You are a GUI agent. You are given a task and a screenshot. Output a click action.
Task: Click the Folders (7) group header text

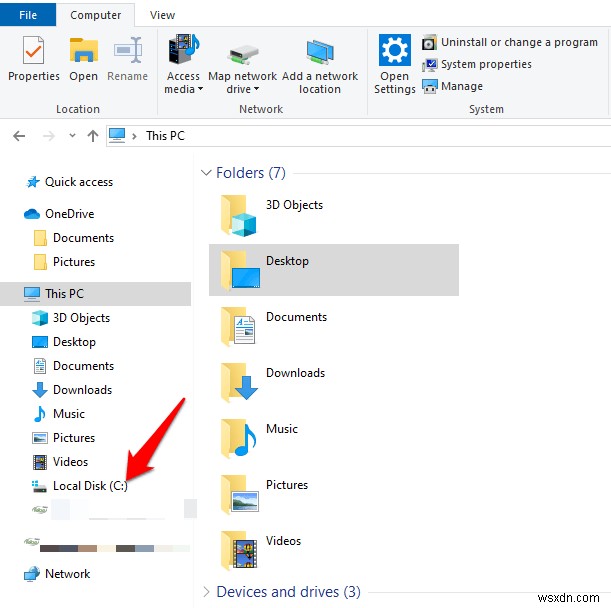pos(251,173)
